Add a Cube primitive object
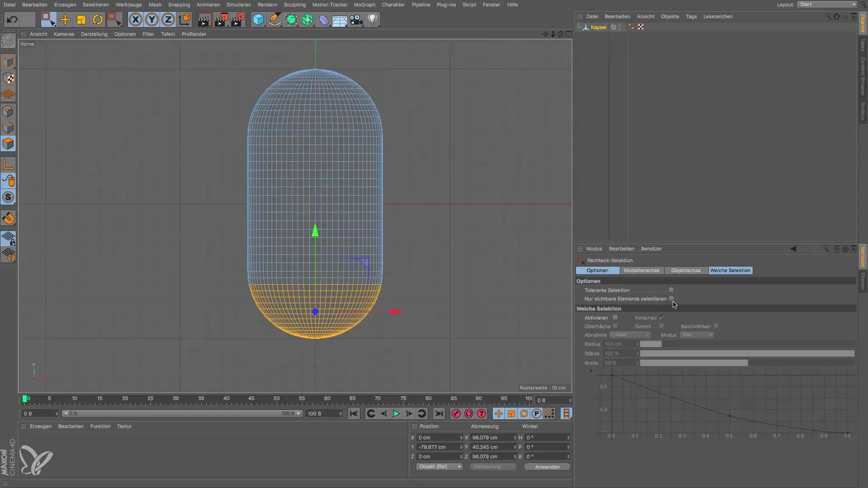Viewport: 868px width, 488px height. [x=258, y=20]
